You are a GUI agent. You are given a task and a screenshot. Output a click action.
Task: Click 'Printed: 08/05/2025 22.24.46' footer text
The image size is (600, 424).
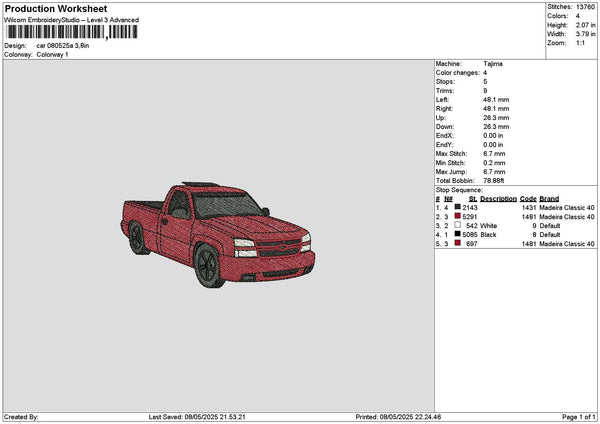(x=398, y=417)
